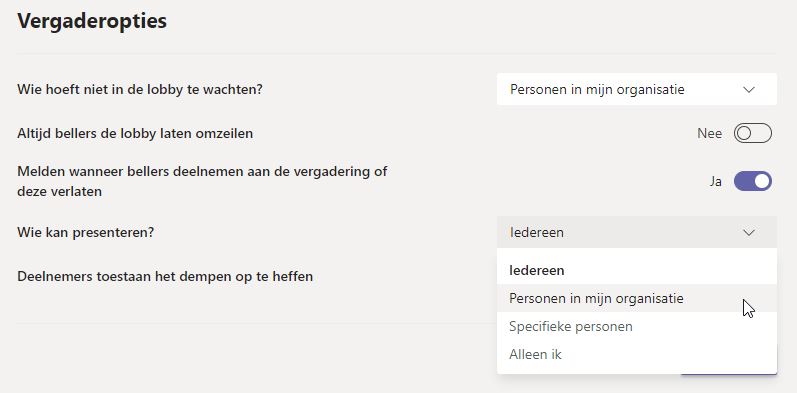The image size is (797, 393).
Task: Click the 'Wie kan presenteren?' label
Action: [x=85, y=232]
